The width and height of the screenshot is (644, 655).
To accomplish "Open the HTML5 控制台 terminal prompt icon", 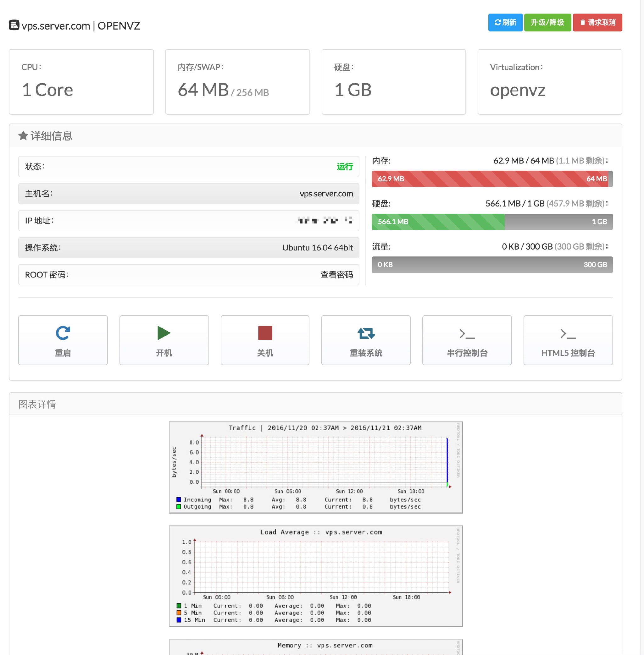I will [x=568, y=334].
